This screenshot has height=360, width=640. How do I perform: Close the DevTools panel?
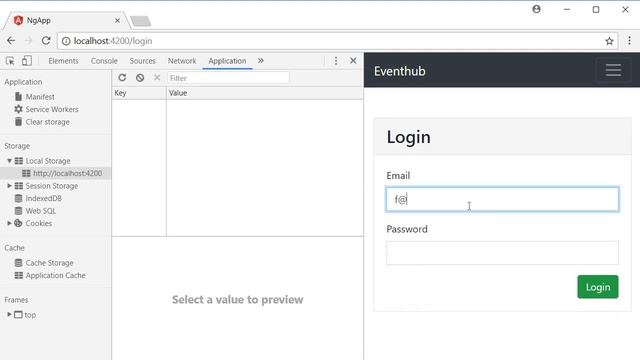point(353,61)
